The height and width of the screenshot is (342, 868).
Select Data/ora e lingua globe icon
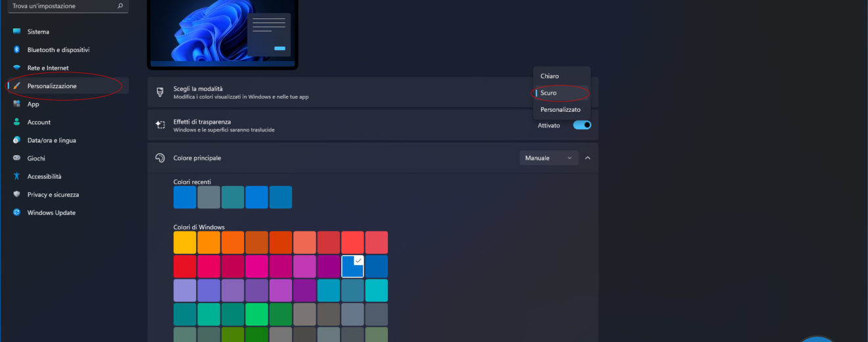16,140
